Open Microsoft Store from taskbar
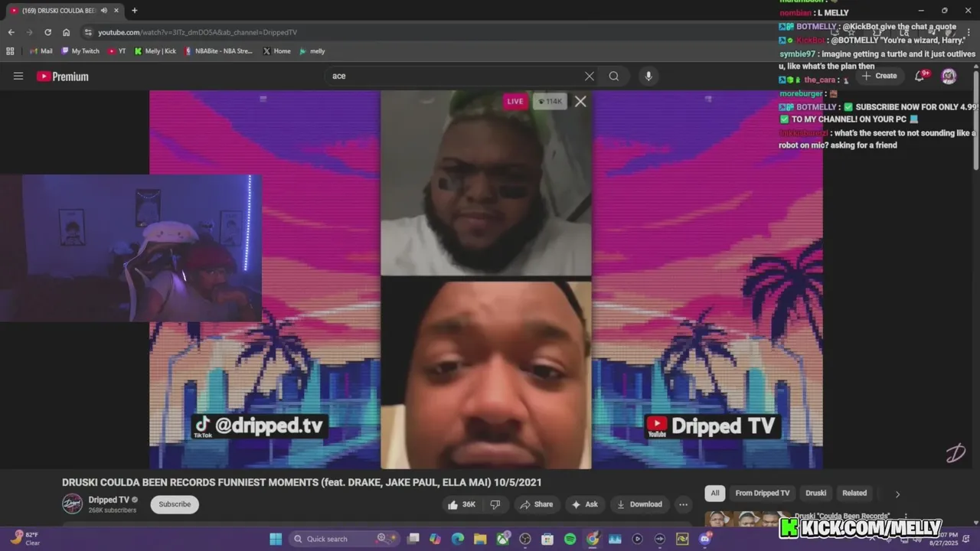The image size is (980, 551). tap(547, 539)
